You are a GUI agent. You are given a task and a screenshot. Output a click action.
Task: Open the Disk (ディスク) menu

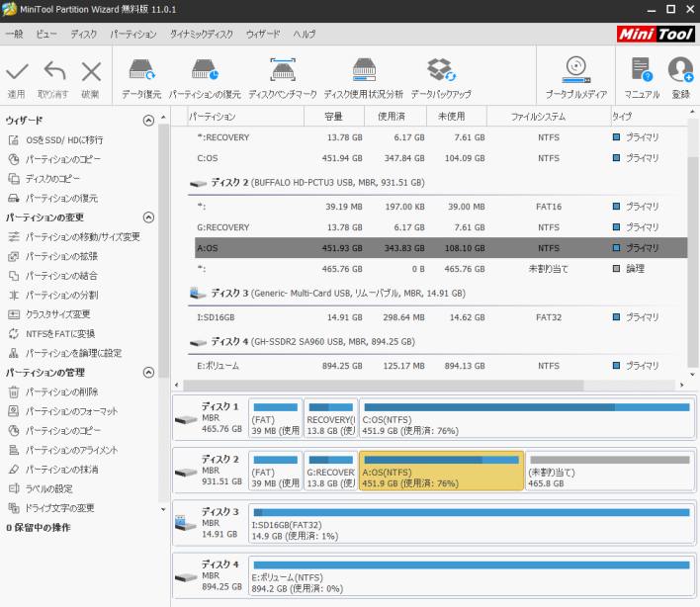coord(83,34)
